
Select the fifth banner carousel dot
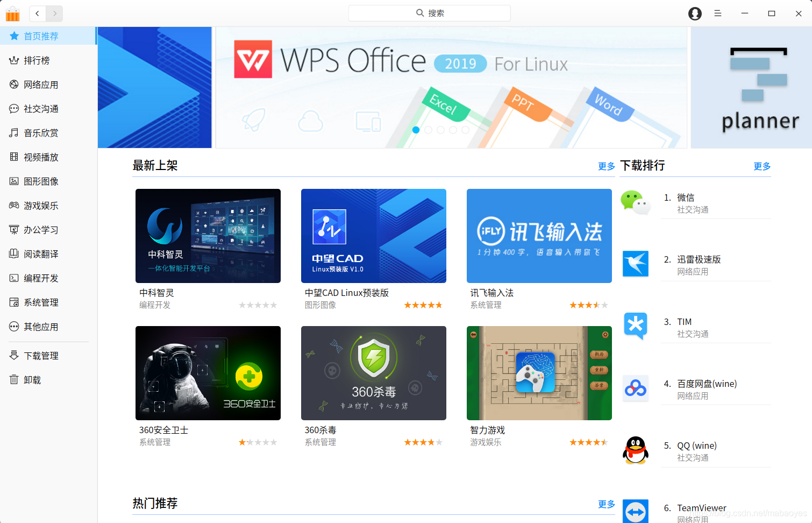click(465, 130)
